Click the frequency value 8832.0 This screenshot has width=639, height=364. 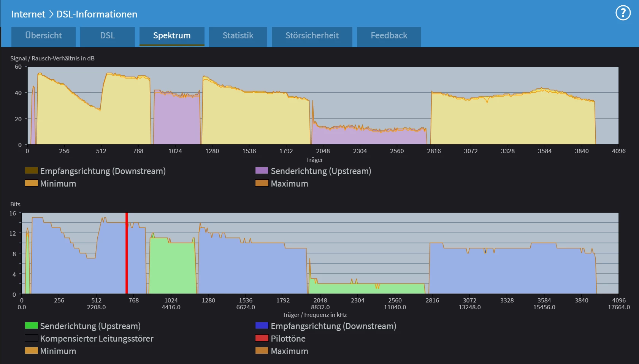(320, 307)
